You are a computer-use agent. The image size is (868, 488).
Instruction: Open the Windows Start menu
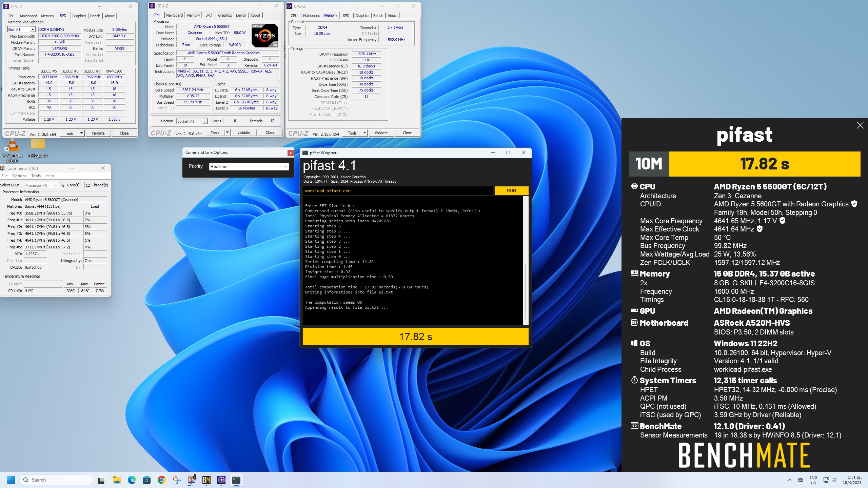tap(11, 480)
